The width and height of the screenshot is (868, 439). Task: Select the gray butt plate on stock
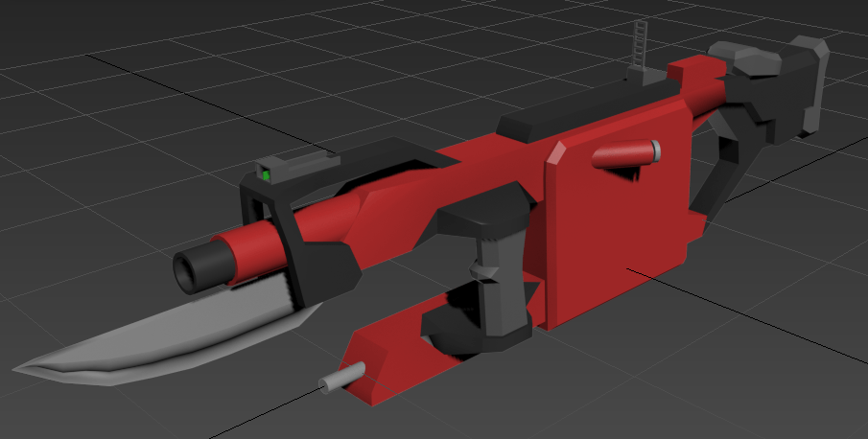815,86
